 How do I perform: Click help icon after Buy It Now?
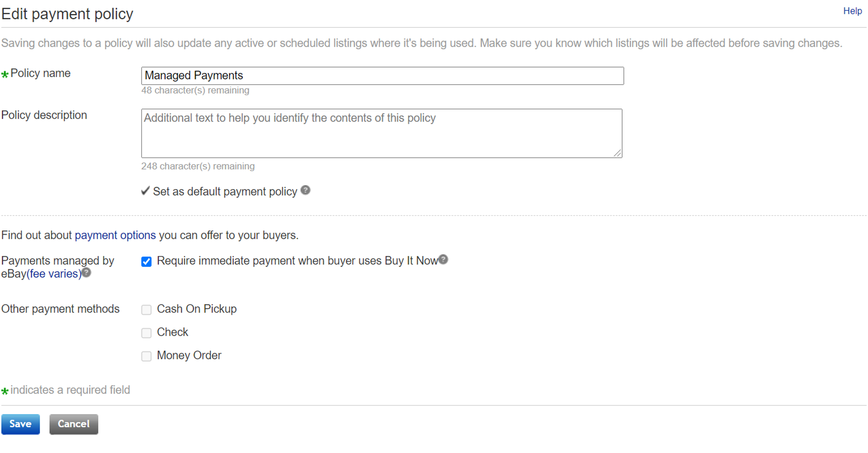[443, 260]
